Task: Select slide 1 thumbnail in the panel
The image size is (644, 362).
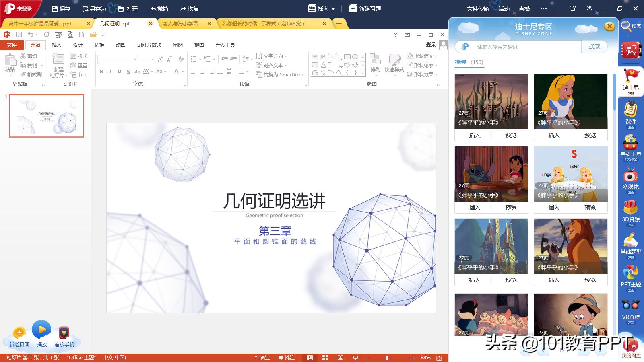Action: pyautogui.click(x=46, y=116)
